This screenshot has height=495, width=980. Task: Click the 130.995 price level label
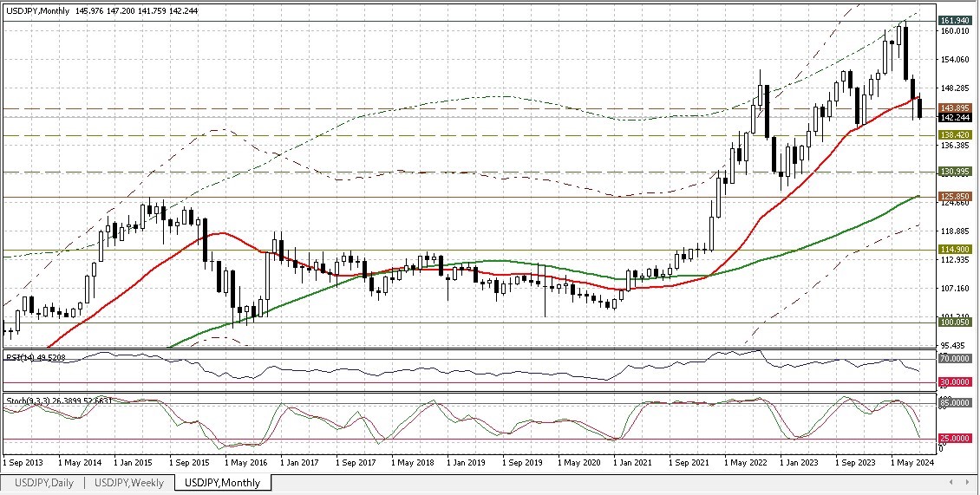(955, 172)
